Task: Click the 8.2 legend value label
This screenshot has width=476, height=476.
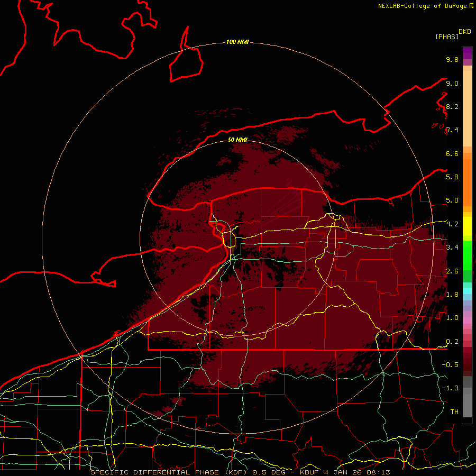Action: pos(452,106)
